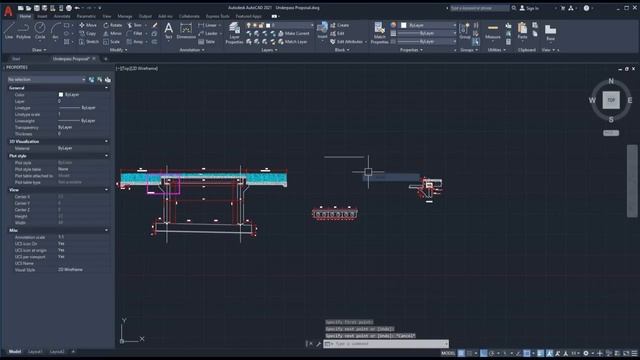Select the Polyline tool
This screenshot has height=360, width=640.
tap(23, 31)
